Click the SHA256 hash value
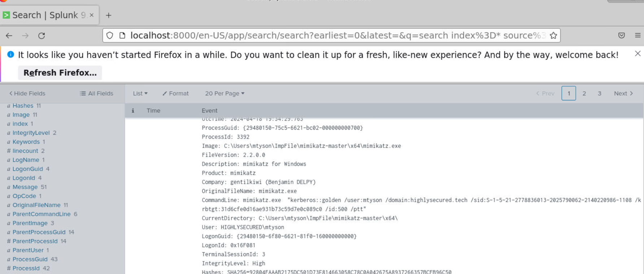This screenshot has height=274, width=644. 339,271
